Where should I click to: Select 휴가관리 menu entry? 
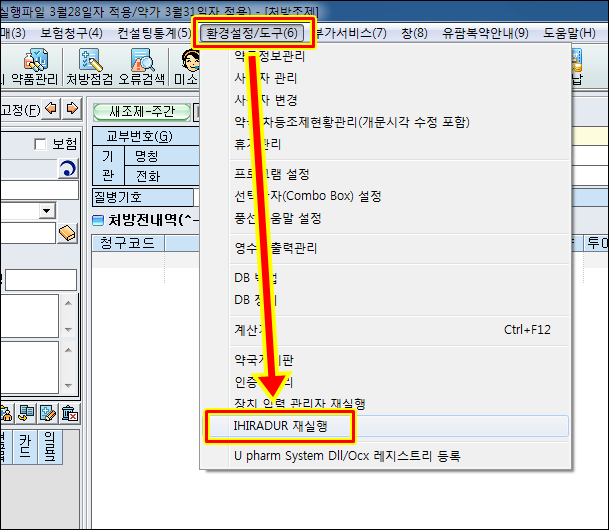385,144
